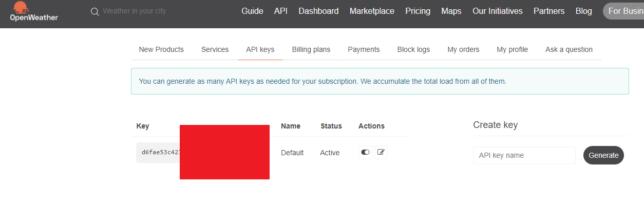Click the API key name input field
644x202 pixels.
pyautogui.click(x=524, y=155)
